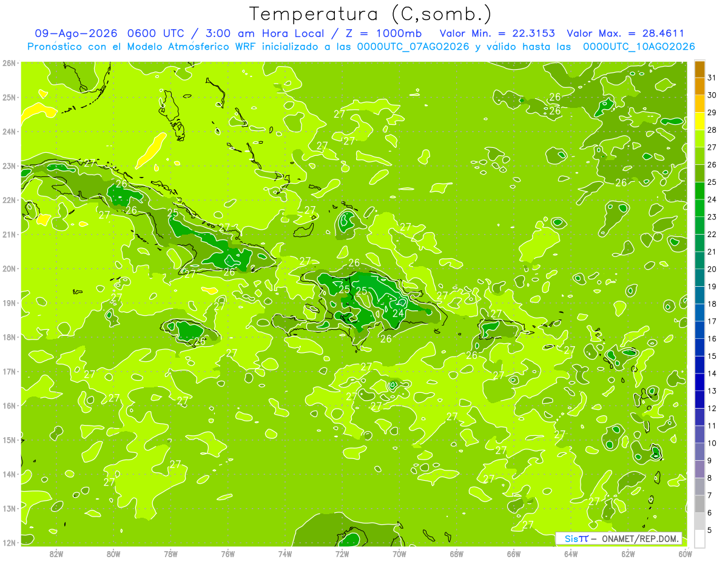Pick the dark blue swatch between 13 and 14
The height and width of the screenshot is (562, 728).
(699, 382)
